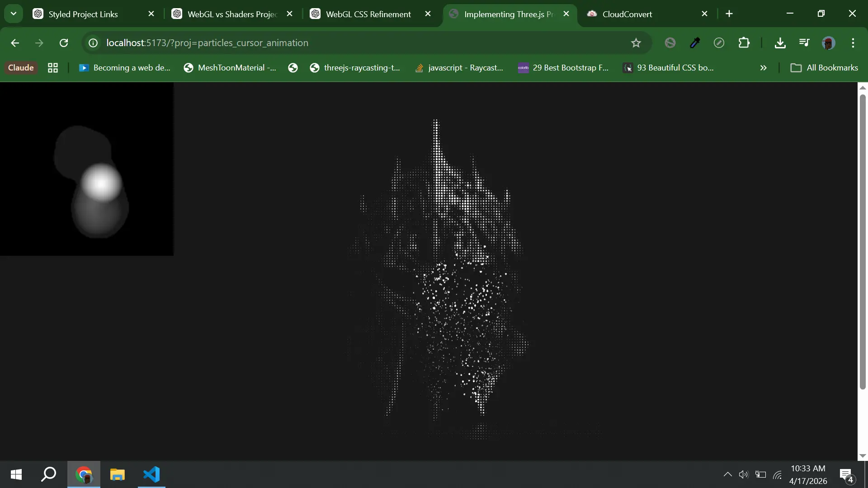Image resolution: width=868 pixels, height=488 pixels.
Task: Expand system tray hidden icons
Action: [x=727, y=474]
